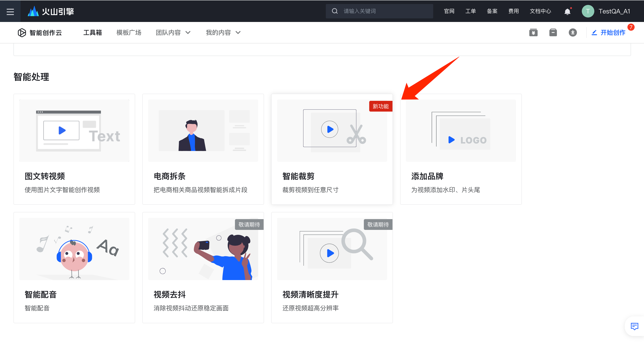Focus the 请输入关键词 search field
Screen dimensions: 644x354
click(379, 11)
